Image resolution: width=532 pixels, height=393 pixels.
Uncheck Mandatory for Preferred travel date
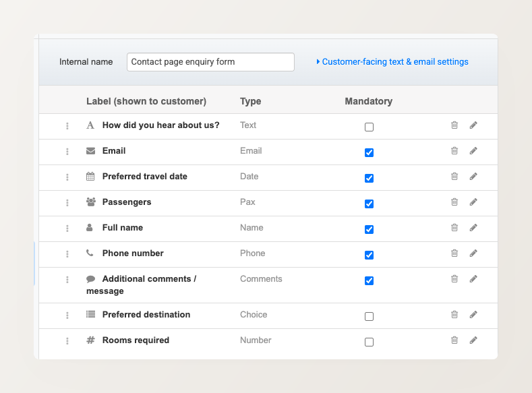pos(369,179)
